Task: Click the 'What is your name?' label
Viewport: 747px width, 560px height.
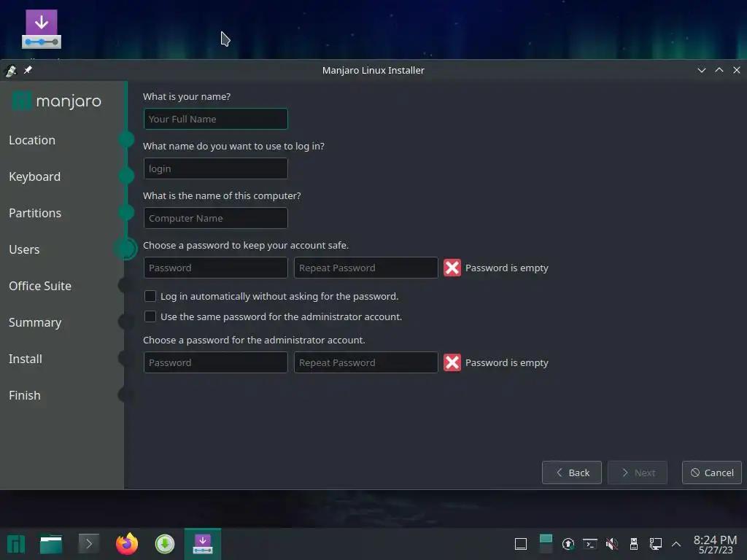Action: (187, 97)
